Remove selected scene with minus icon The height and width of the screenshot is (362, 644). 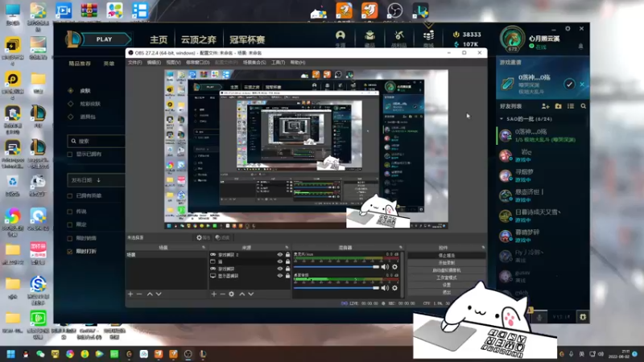point(139,294)
